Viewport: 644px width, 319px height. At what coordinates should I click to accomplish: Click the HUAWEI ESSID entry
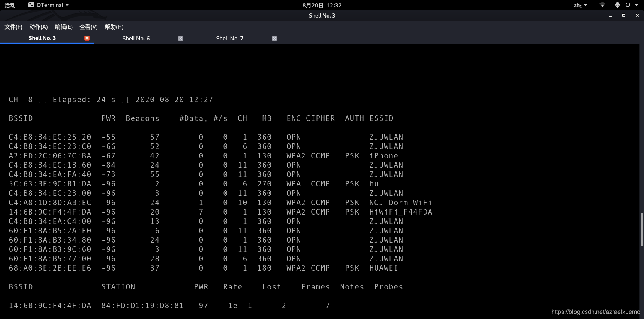click(x=384, y=268)
